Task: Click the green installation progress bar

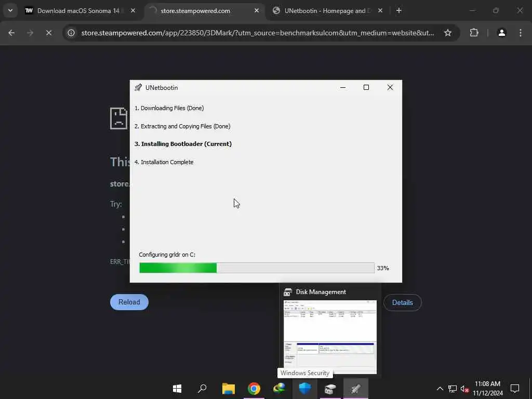Action: (x=257, y=268)
